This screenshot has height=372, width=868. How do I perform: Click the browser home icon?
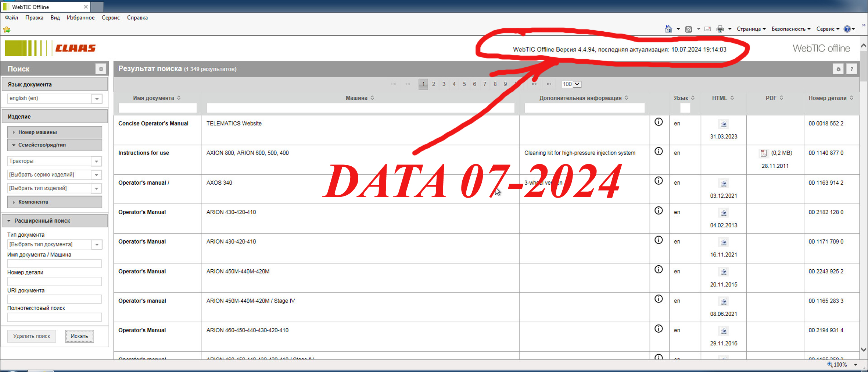coord(668,29)
